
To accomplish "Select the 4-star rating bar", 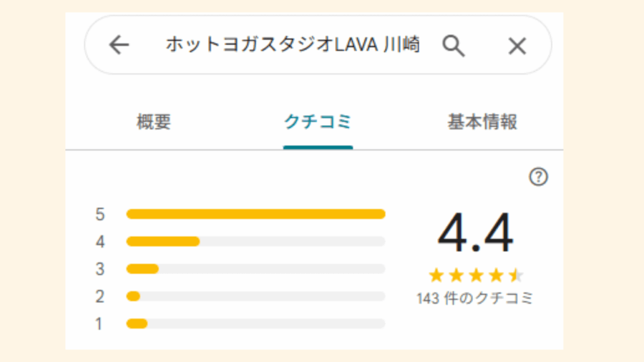I will click(x=255, y=241).
